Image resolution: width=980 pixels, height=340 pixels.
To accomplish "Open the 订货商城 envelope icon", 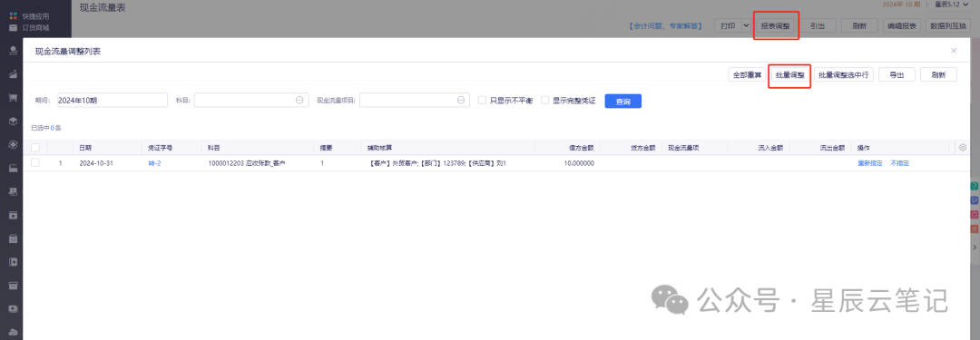I will click(13, 27).
